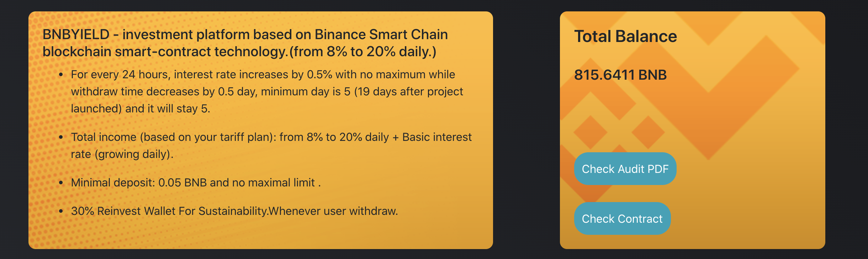Click the "For every 24 hours" interest rate line

click(x=263, y=74)
